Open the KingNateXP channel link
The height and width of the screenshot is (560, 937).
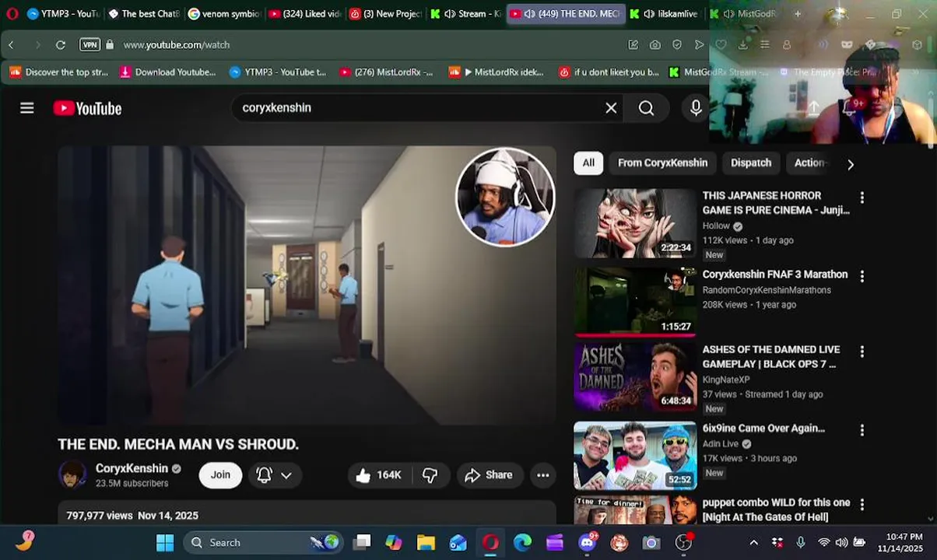[725, 380]
